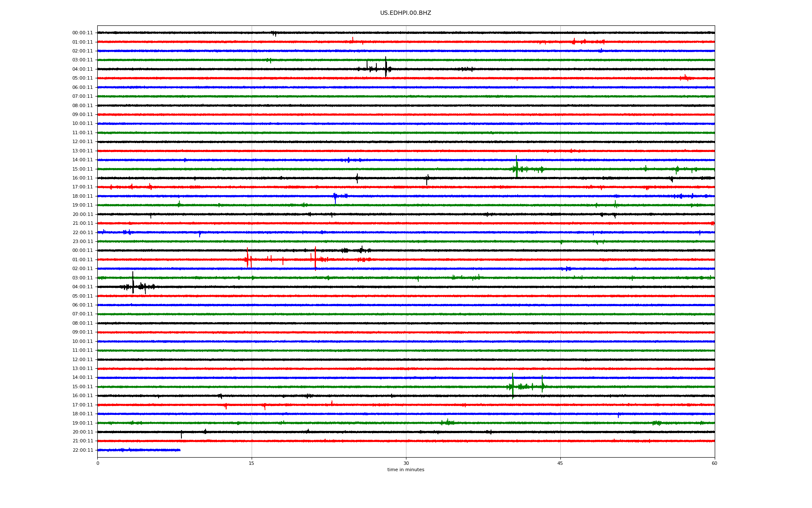The width and height of the screenshot is (812, 508).
Task: Click the x-axis tick label 45
Action: tap(560, 463)
